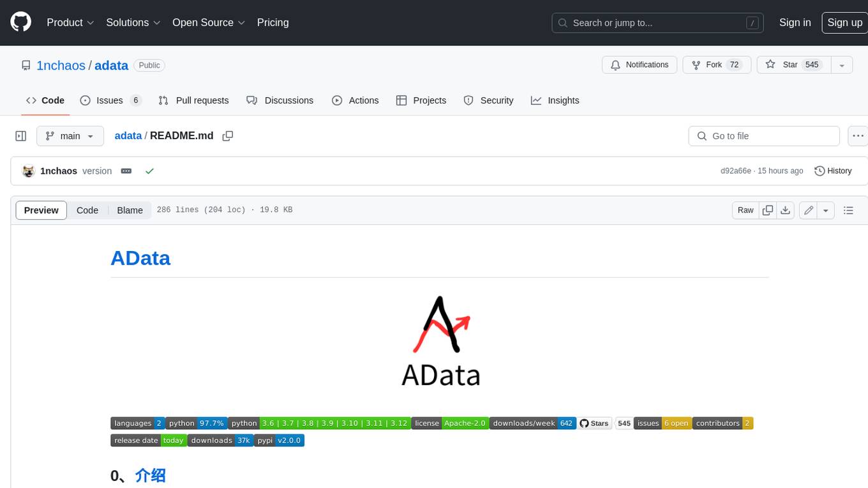Open the version commit message
This screenshot has width=868, height=488.
(x=97, y=171)
